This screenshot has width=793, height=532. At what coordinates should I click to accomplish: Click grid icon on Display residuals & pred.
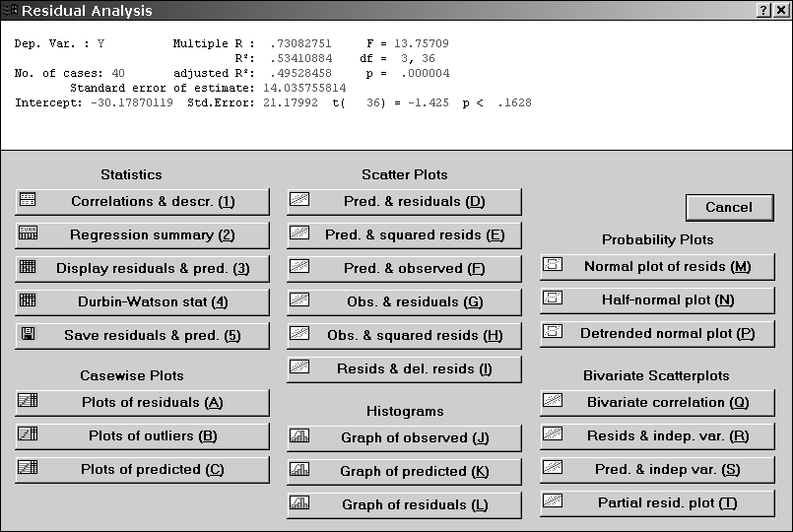tap(28, 267)
